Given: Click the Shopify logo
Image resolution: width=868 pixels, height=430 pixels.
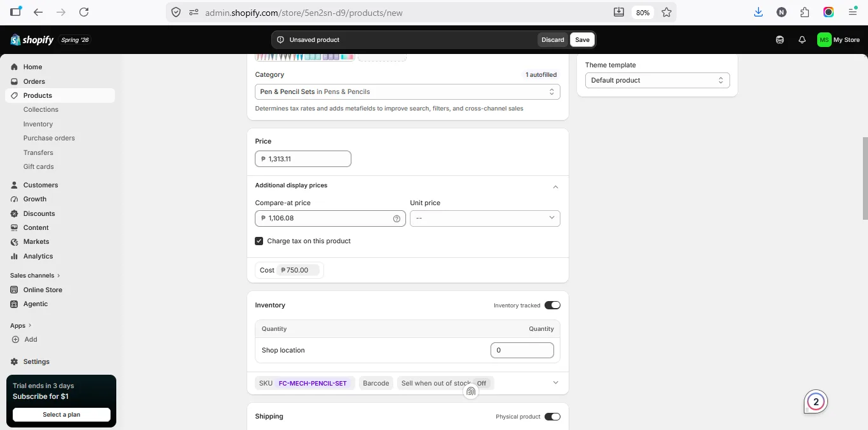Looking at the screenshot, I should click(32, 39).
